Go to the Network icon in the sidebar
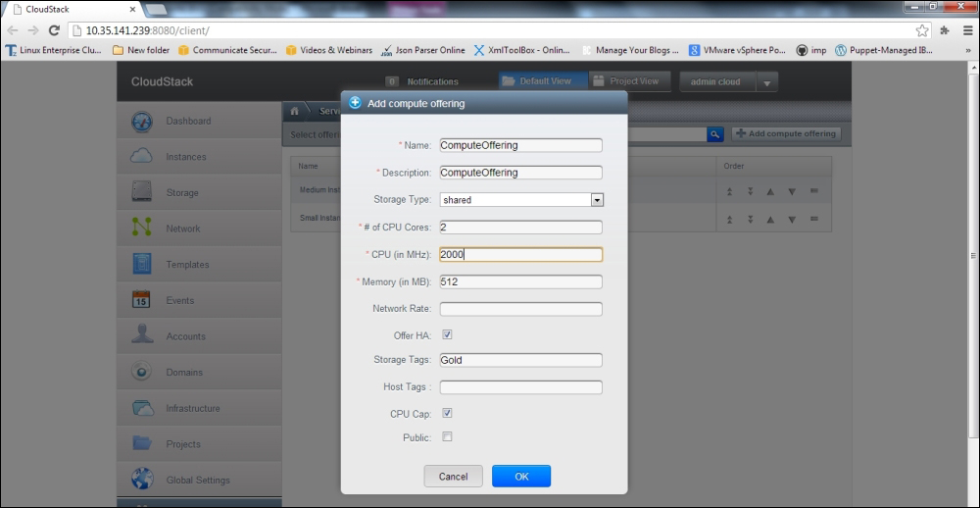Image resolution: width=980 pixels, height=508 pixels. tap(142, 229)
